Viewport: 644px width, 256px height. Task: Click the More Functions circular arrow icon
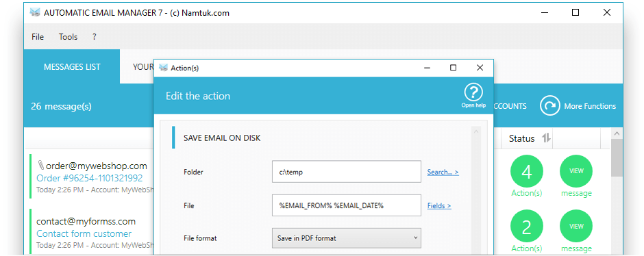pyautogui.click(x=550, y=106)
